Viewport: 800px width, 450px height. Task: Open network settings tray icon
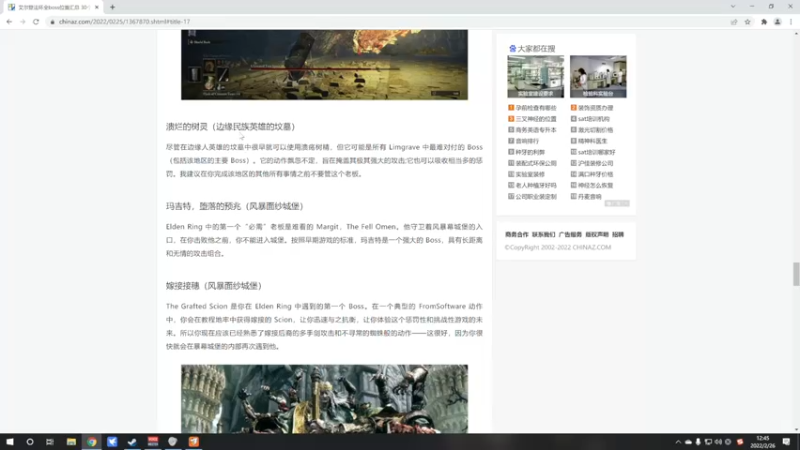click(x=708, y=442)
